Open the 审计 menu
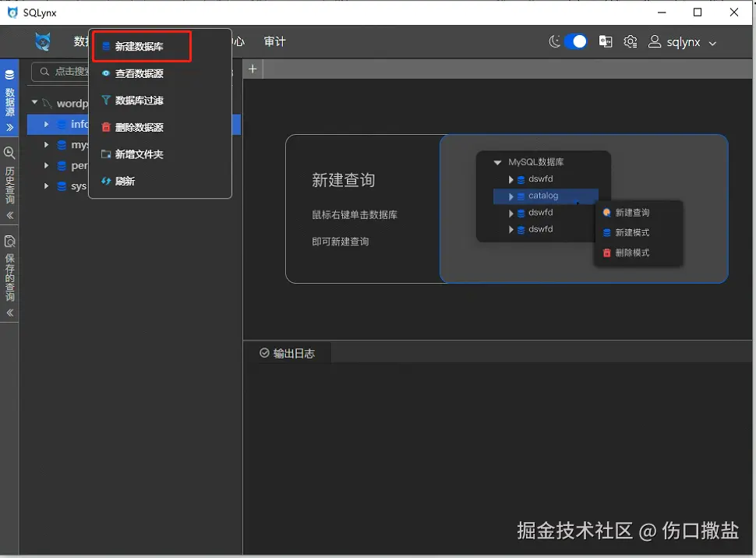 [274, 41]
